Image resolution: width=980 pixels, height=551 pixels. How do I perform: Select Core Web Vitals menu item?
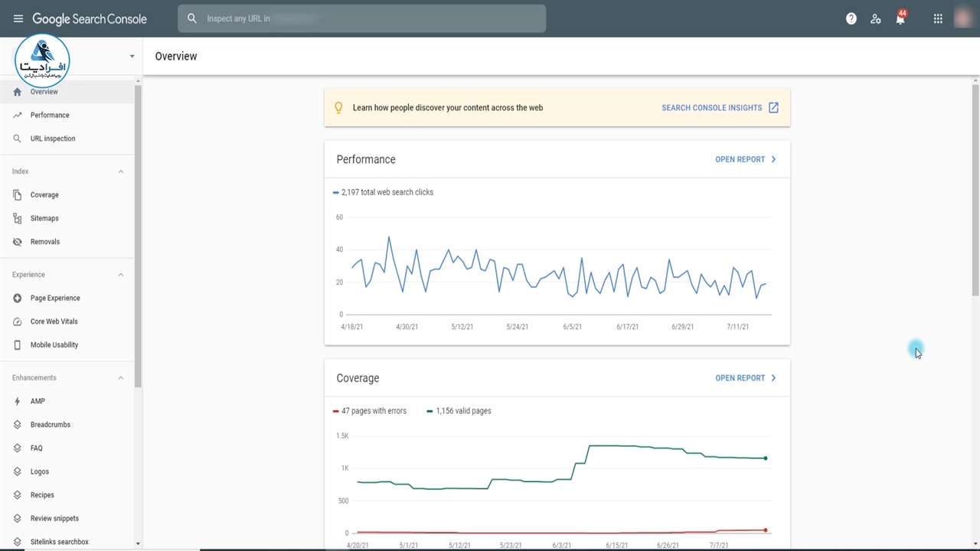tap(54, 321)
